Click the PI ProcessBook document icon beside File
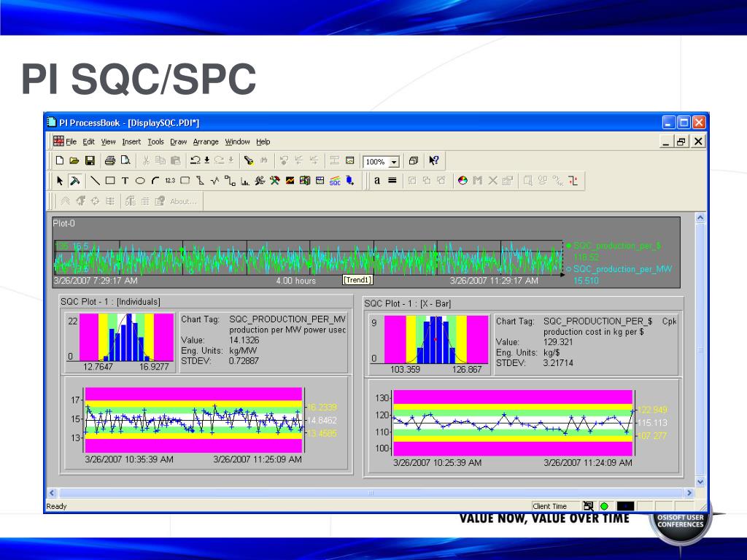 coord(58,141)
